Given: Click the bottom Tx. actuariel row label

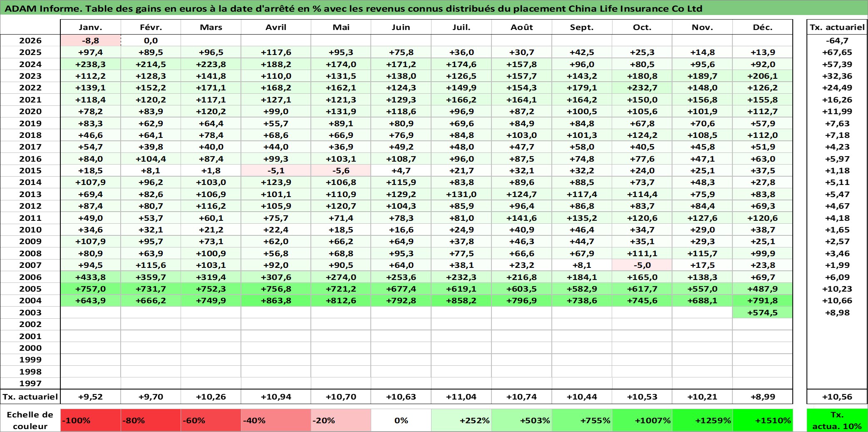Looking at the screenshot, I should (30, 397).
